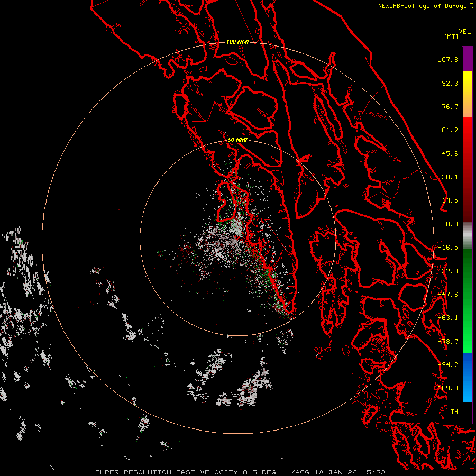Click the 107.8 velocity scale value
The width and height of the screenshot is (476, 476).
(x=448, y=59)
